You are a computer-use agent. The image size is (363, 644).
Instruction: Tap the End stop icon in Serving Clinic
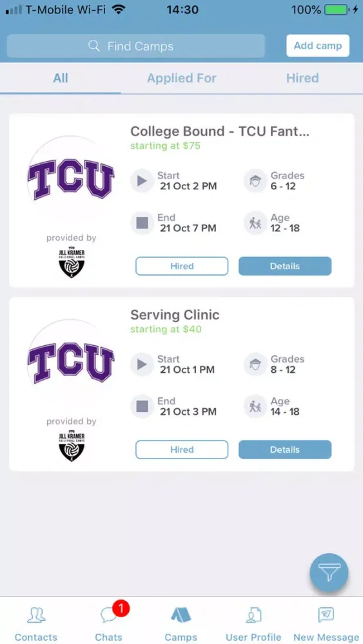tap(142, 406)
